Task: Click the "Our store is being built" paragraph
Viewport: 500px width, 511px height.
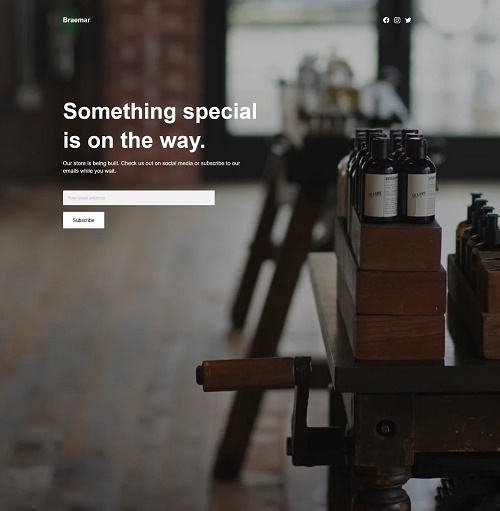Action: 151,167
